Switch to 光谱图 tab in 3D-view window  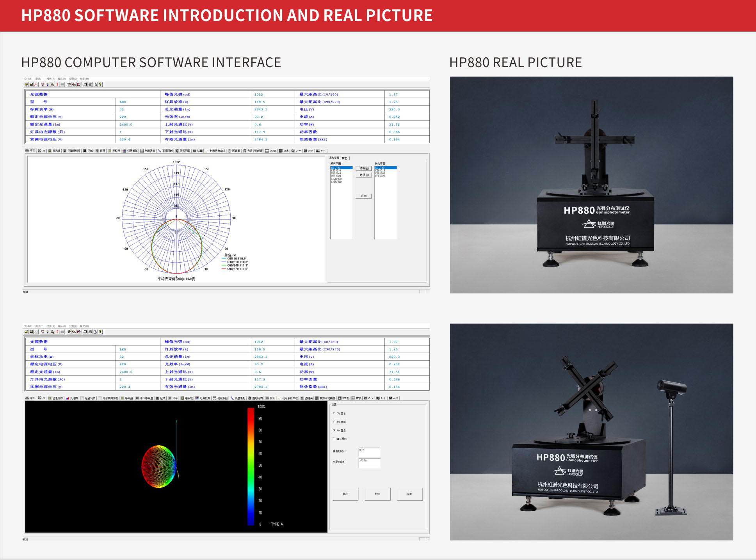(x=72, y=398)
